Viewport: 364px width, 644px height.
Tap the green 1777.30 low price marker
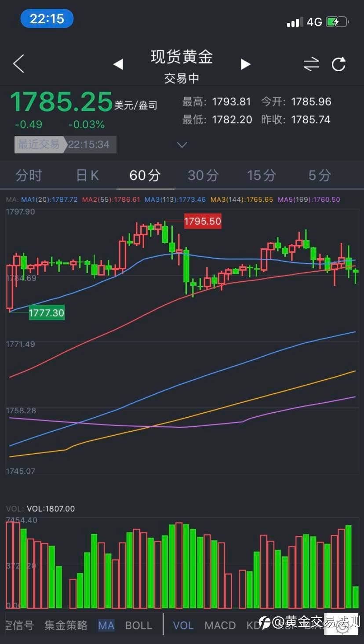pos(47,313)
